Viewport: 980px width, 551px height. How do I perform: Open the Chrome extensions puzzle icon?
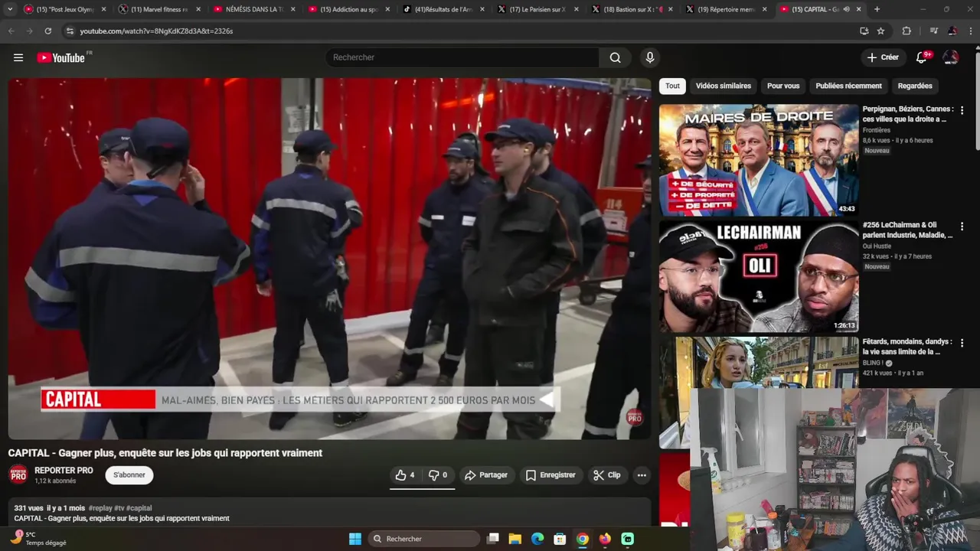[906, 31]
